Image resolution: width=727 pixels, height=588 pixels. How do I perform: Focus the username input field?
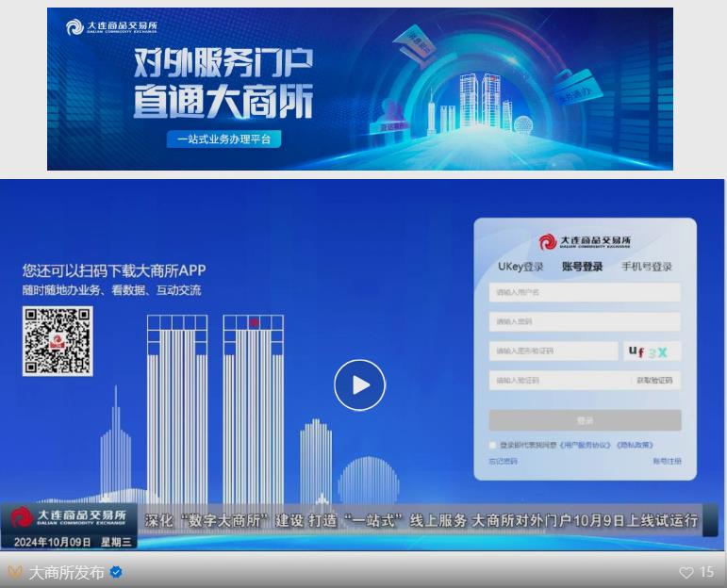pos(585,293)
